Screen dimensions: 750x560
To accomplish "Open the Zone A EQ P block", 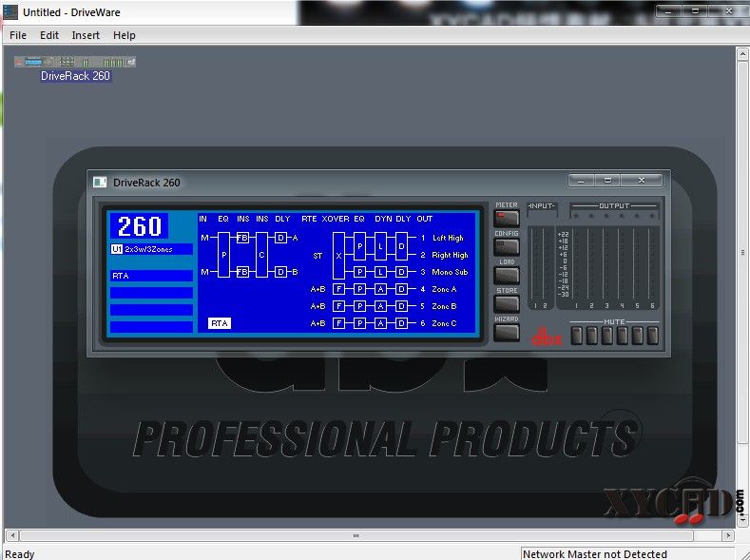I will [359, 289].
